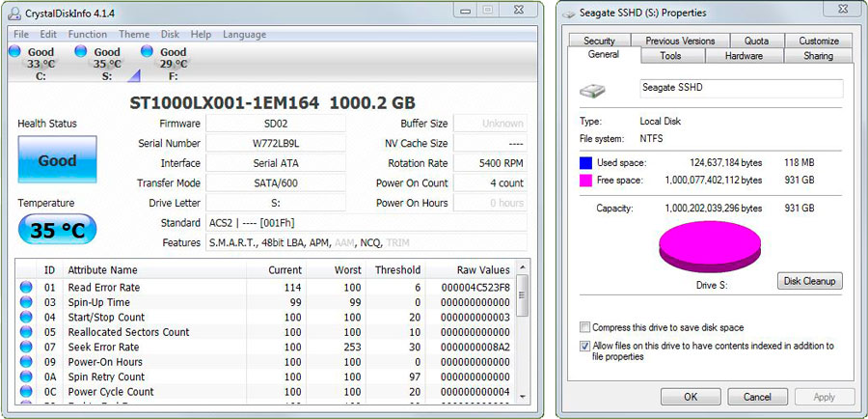868x419 pixels.
Task: Click the Firmware value SD02 field
Action: click(x=276, y=124)
